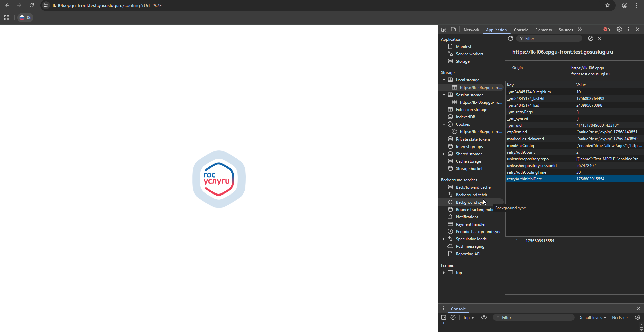
Task: Open browser profile icon
Action: 625,5
